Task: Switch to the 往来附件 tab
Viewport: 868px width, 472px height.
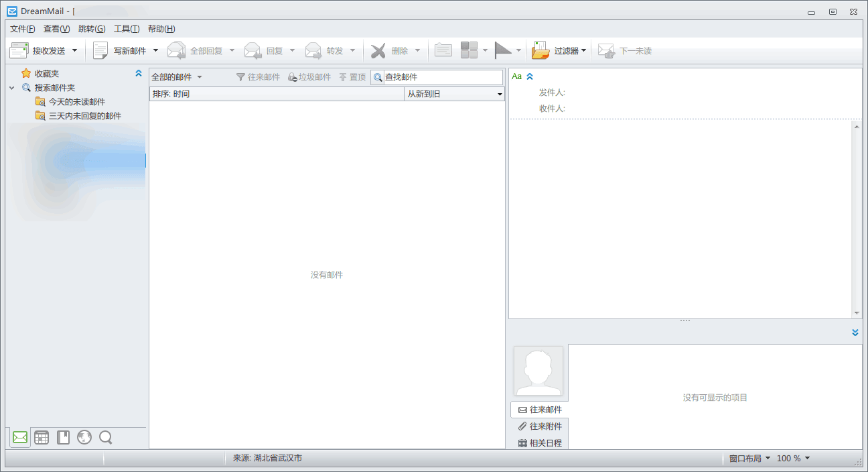Action: pyautogui.click(x=540, y=426)
